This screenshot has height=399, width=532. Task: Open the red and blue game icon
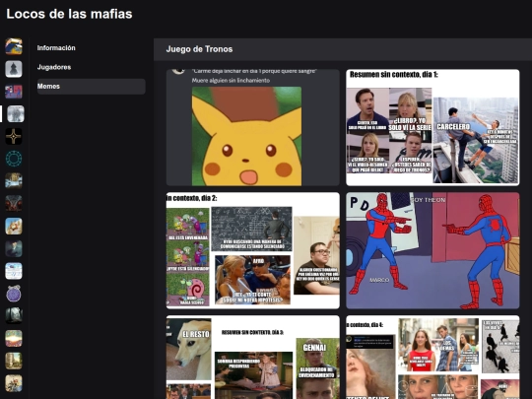14,92
